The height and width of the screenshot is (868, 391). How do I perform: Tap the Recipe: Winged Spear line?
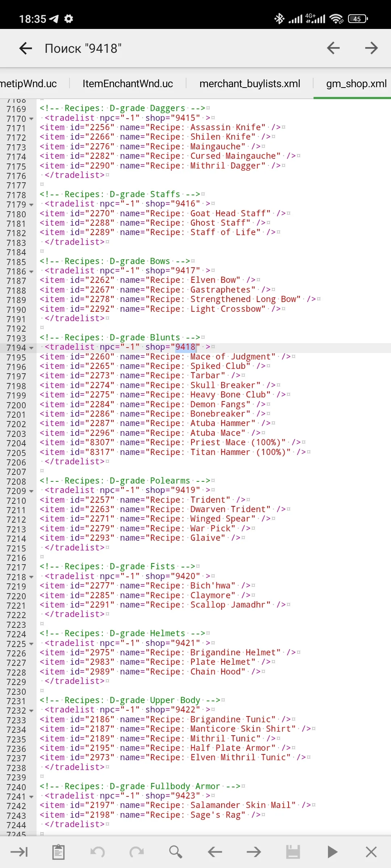click(x=157, y=519)
